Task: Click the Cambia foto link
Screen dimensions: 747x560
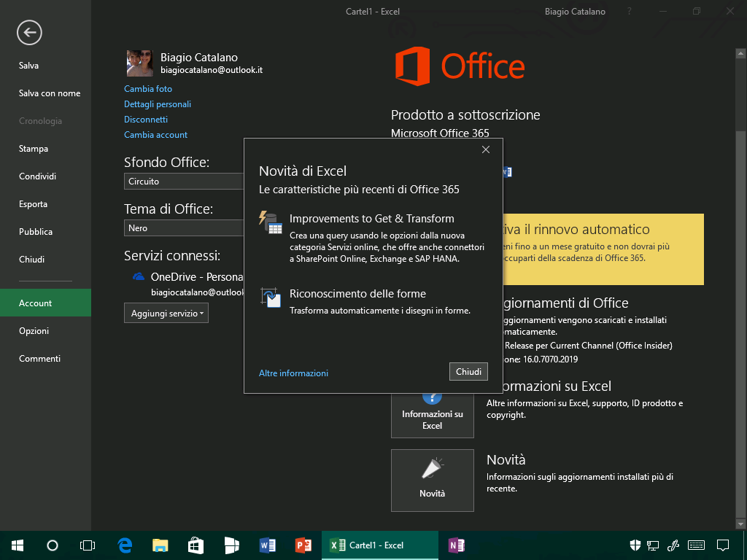Action: point(148,88)
